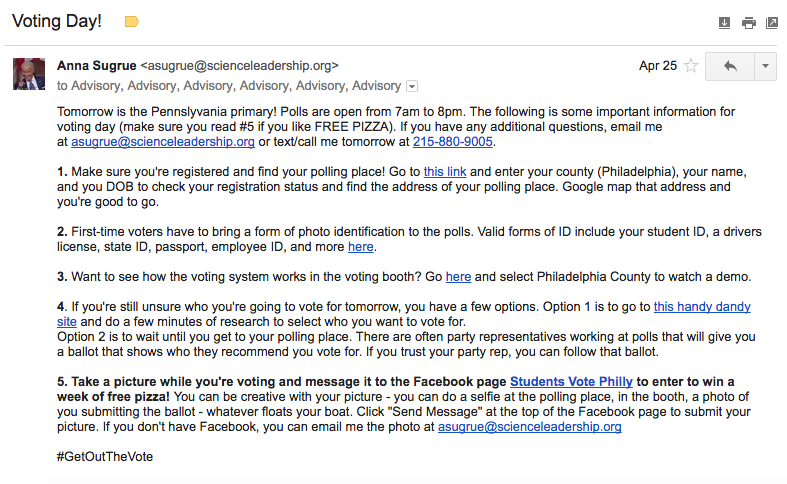Image resolution: width=787 pixels, height=484 pixels.
Task: Open the email in a new window
Action: click(771, 23)
